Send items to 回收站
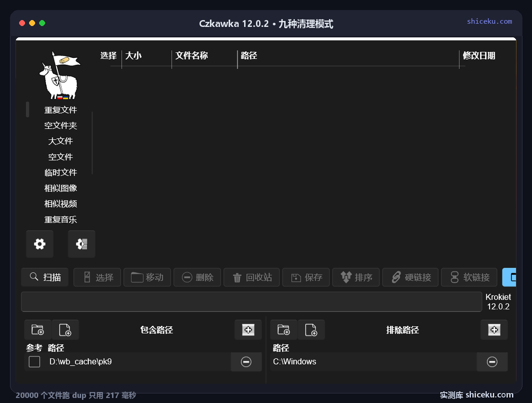This screenshot has height=403, width=532. click(252, 277)
